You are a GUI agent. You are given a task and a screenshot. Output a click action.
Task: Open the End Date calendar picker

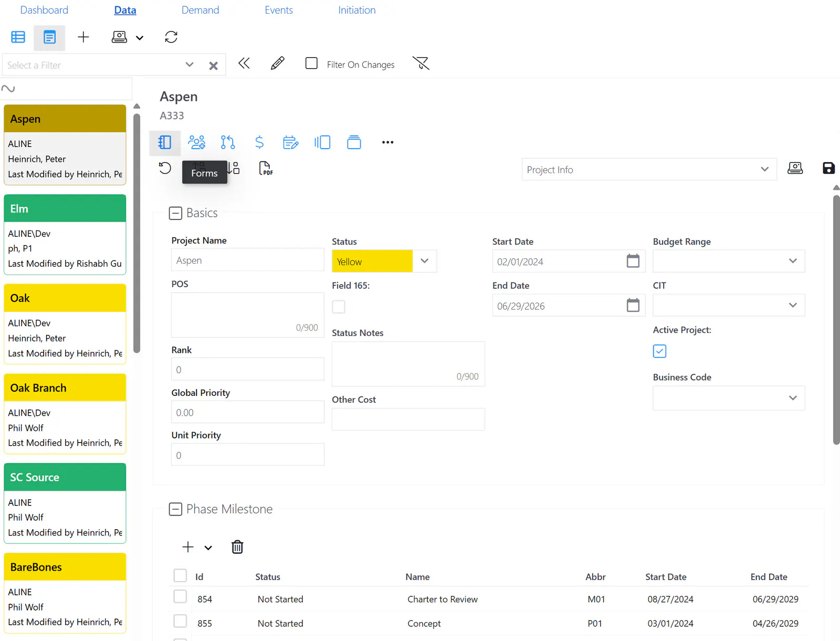[x=633, y=305]
